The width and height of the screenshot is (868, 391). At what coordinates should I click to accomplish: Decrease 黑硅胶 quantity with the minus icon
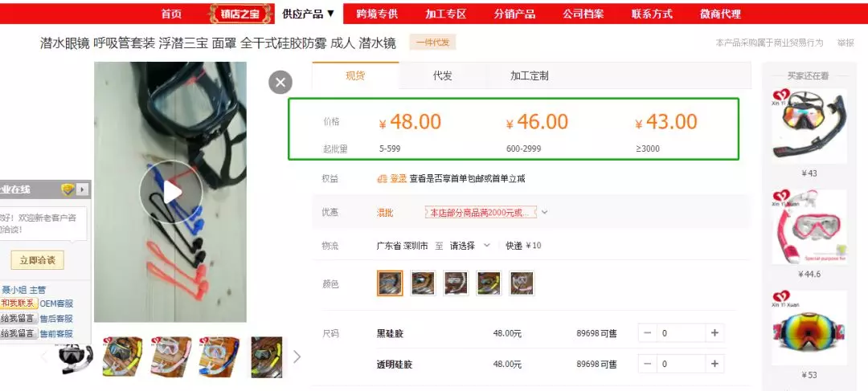click(648, 333)
